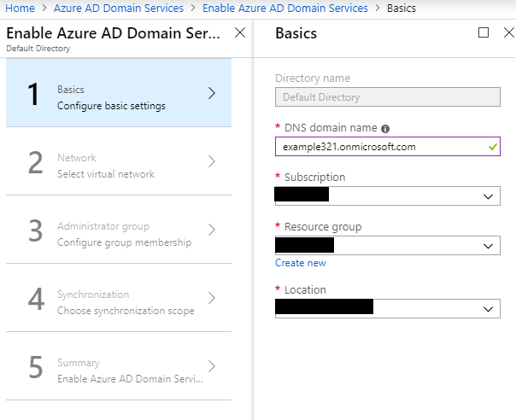The width and height of the screenshot is (516, 420).
Task: Click Create new resource group link
Action: pyautogui.click(x=301, y=263)
